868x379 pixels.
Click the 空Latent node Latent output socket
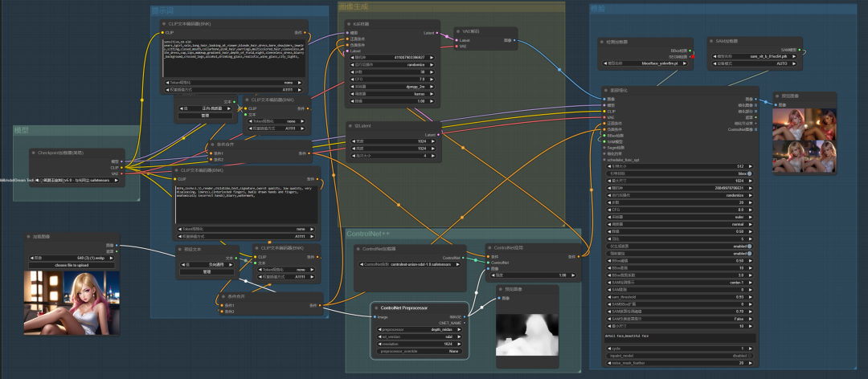(x=438, y=135)
